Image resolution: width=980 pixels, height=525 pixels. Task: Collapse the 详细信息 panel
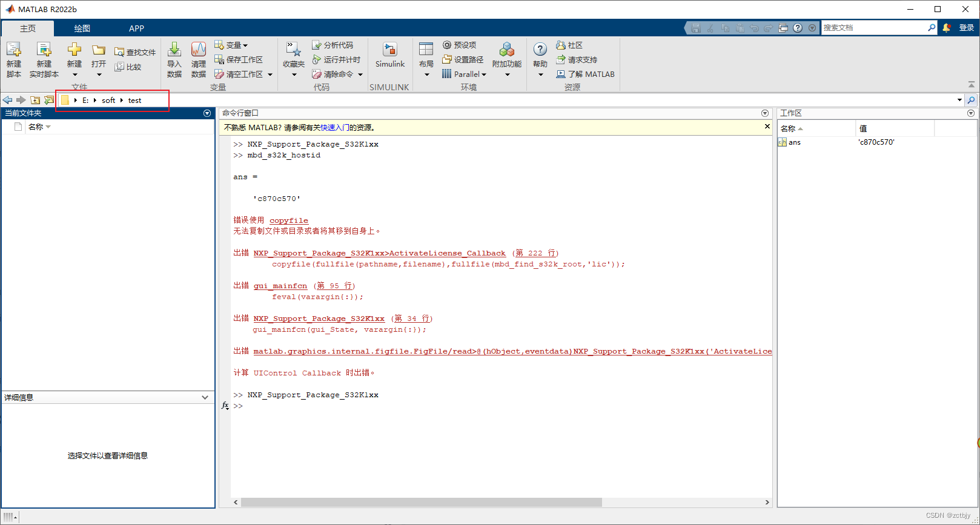[x=205, y=398]
